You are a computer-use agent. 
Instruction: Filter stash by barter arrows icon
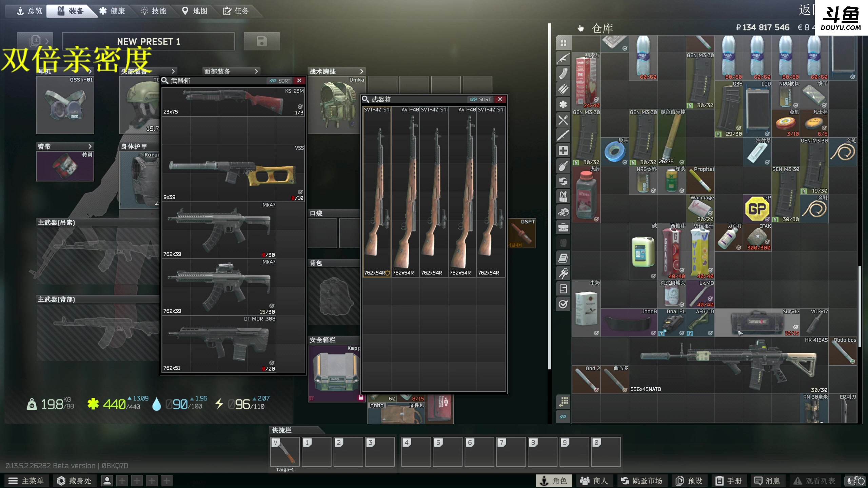pos(563,181)
